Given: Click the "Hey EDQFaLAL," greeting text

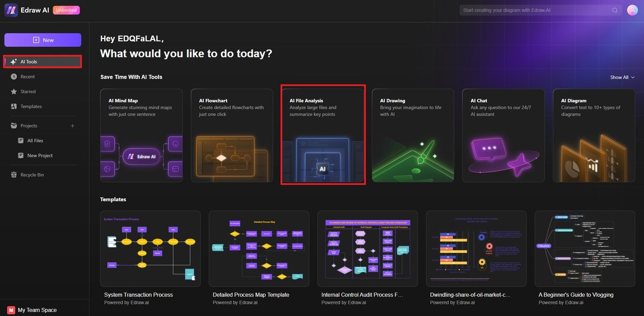Looking at the screenshot, I should click(x=132, y=38).
